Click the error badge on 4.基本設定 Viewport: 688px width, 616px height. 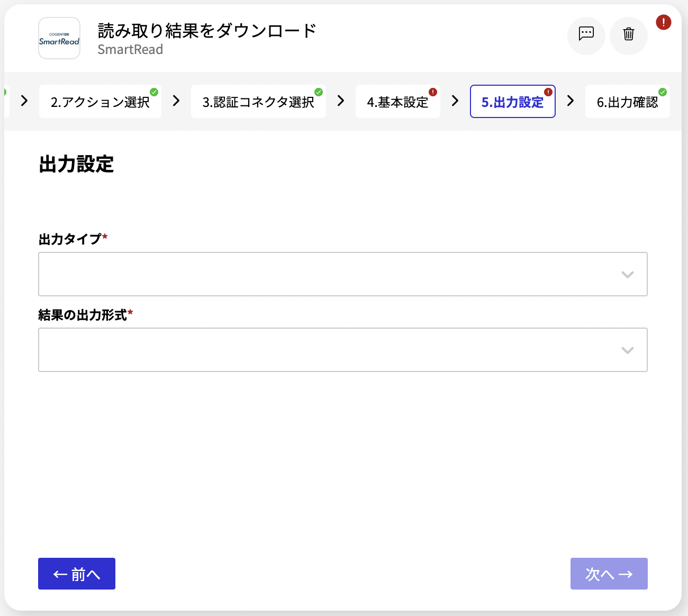tap(432, 91)
